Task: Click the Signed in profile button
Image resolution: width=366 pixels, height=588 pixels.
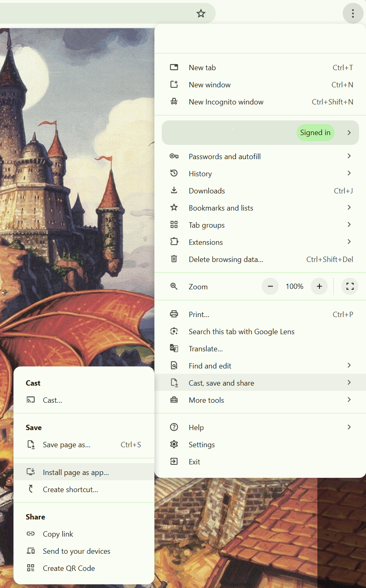Action: click(x=315, y=132)
